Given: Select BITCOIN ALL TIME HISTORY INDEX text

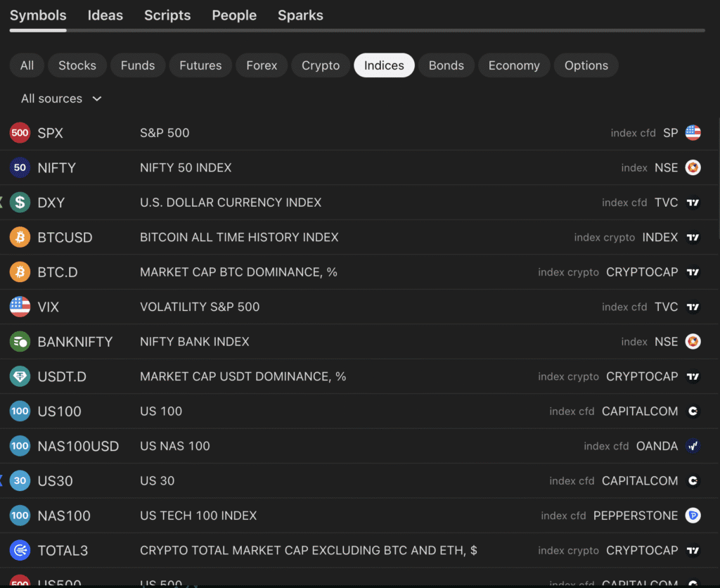Looking at the screenshot, I should pos(239,237).
